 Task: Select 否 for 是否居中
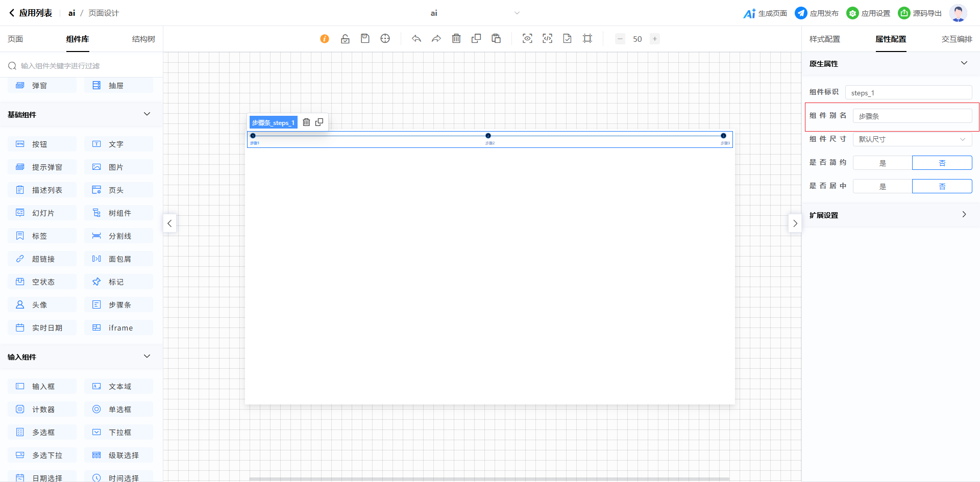tap(942, 186)
